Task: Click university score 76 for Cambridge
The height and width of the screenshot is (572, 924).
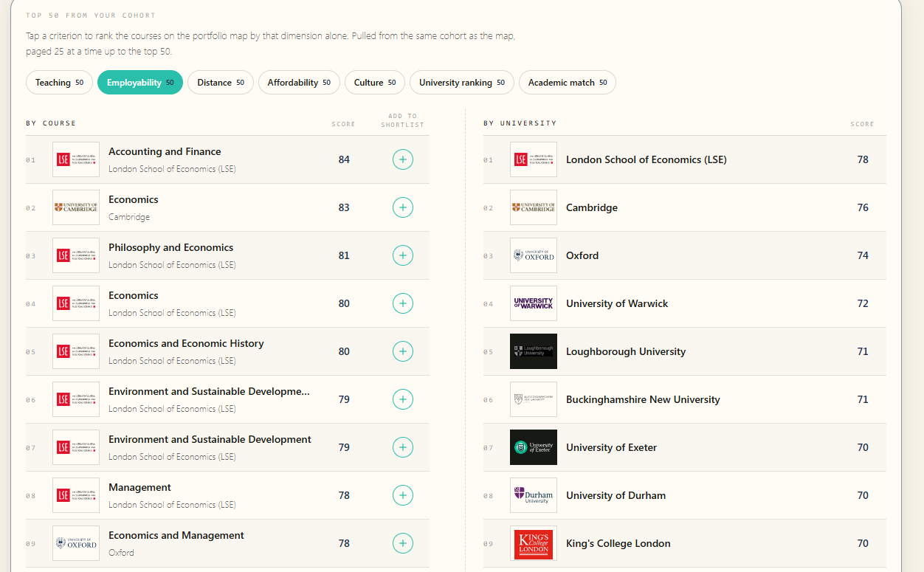Action: (863, 207)
